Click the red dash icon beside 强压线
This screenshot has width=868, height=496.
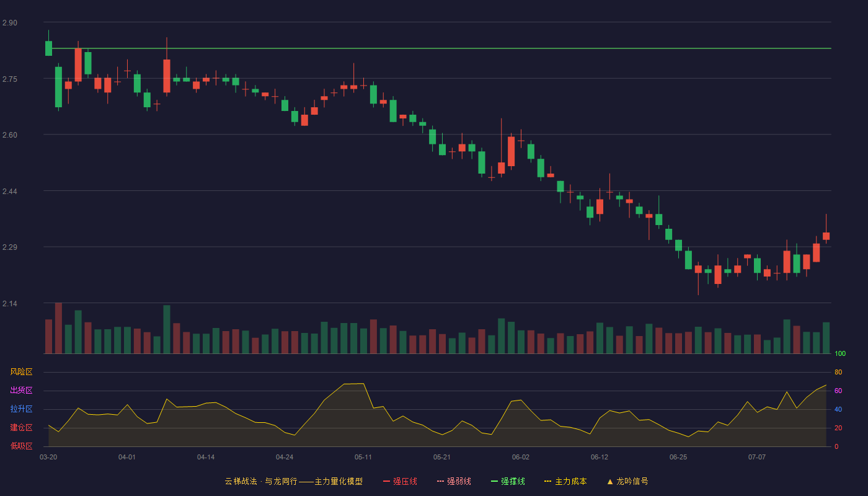[387, 481]
